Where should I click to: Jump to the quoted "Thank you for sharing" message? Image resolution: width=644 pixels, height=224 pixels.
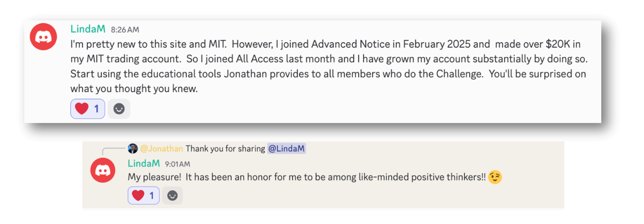225,148
